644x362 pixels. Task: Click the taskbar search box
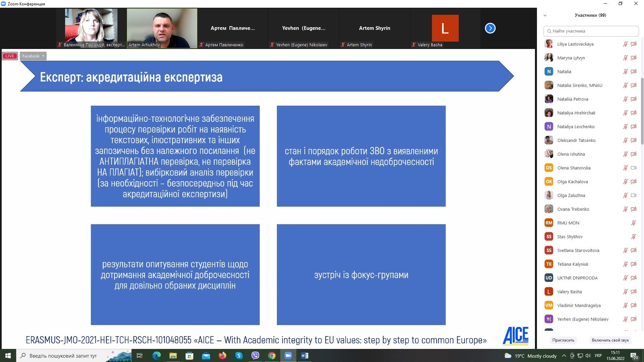click(74, 356)
